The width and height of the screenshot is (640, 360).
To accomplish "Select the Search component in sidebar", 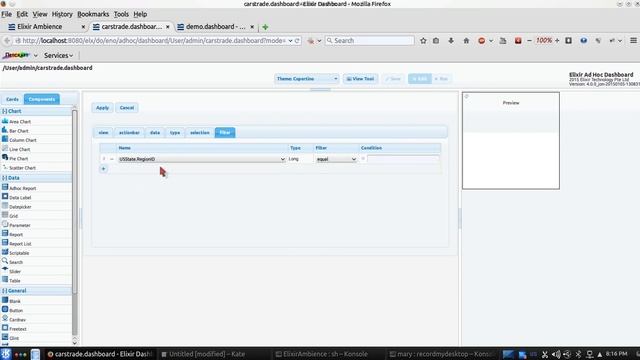I will click(x=13, y=262).
